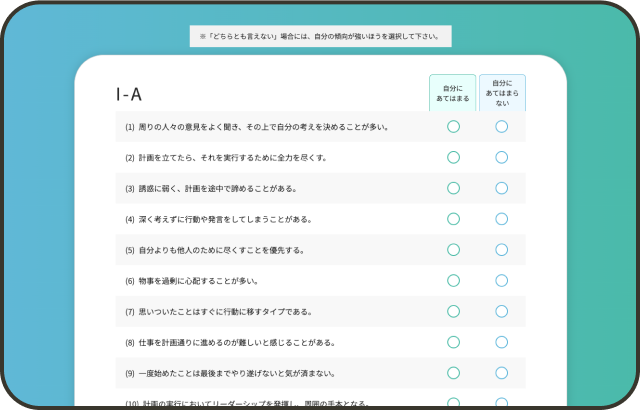Select 自分にあてはまる for question 7
640x410 pixels.
click(x=453, y=312)
